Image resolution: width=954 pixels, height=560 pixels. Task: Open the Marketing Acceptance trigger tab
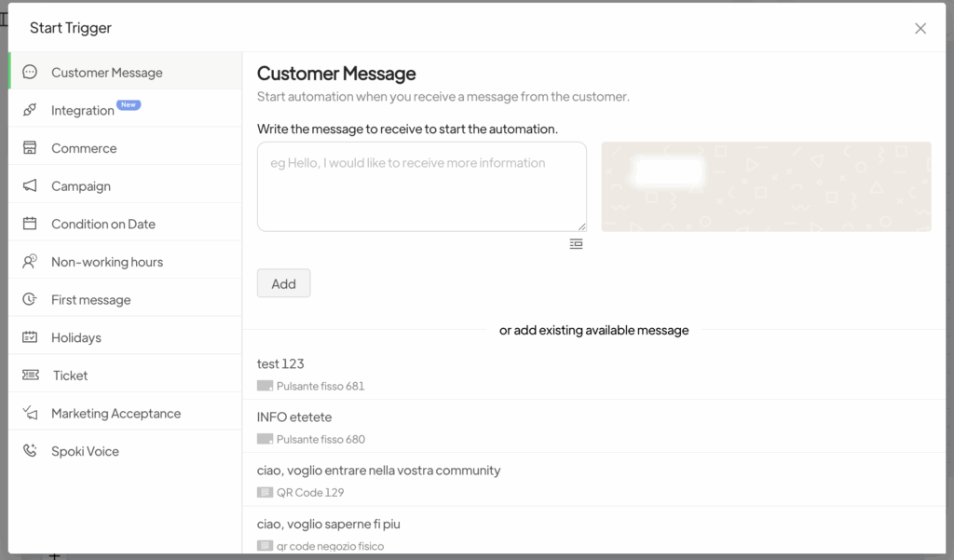click(116, 414)
